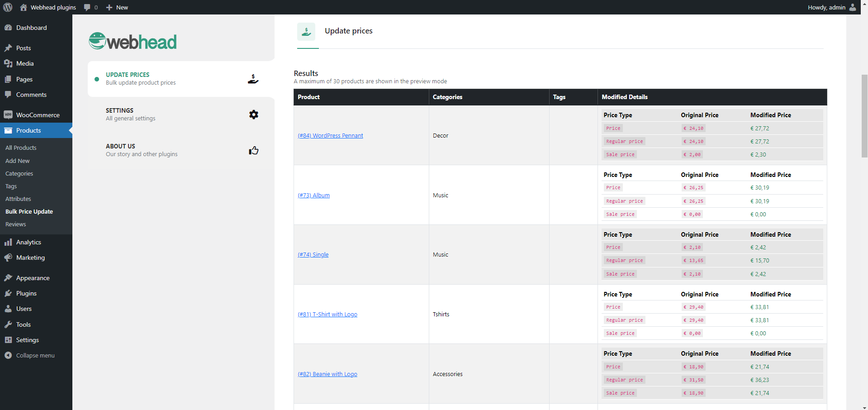868x410 pixels.
Task: Click the Pages icon in sidebar
Action: click(x=8, y=79)
